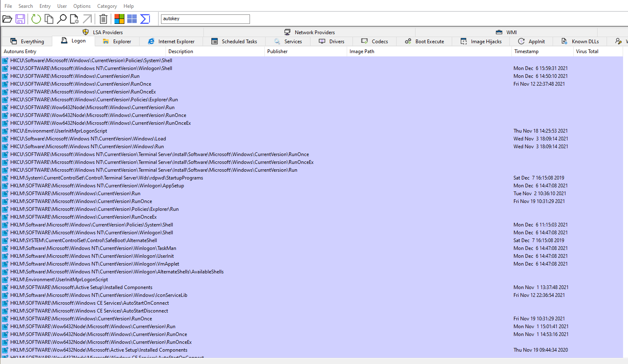Select HKLM Winlogon\TaskMan entry
Viewport: 628px width, 364px height.
pyautogui.click(x=312, y=248)
